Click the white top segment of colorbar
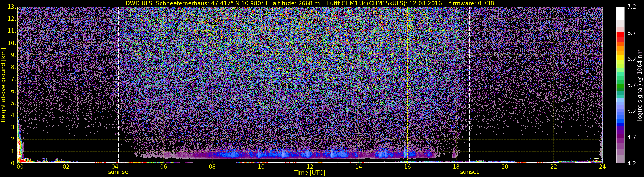Viewport: 644px width, 177px height. coord(620,13)
